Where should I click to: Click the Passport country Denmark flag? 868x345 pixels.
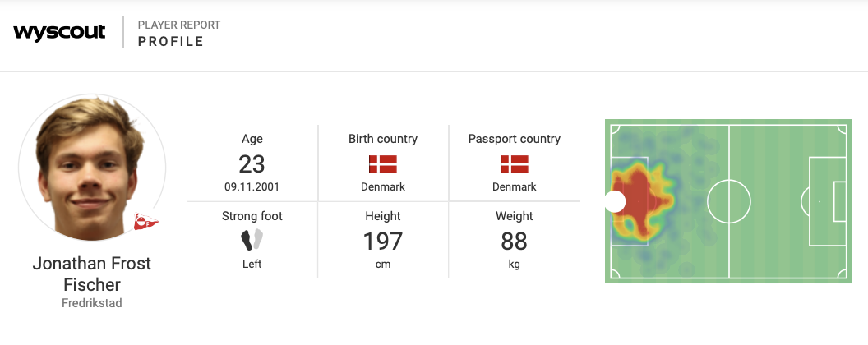[x=515, y=163]
